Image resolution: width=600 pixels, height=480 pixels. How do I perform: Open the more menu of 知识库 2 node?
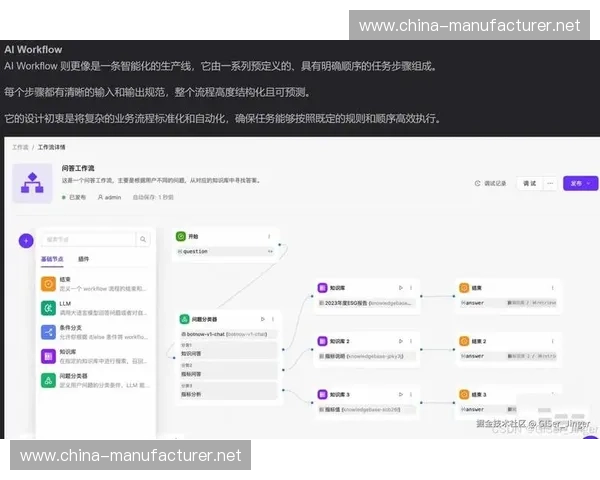click(x=411, y=341)
